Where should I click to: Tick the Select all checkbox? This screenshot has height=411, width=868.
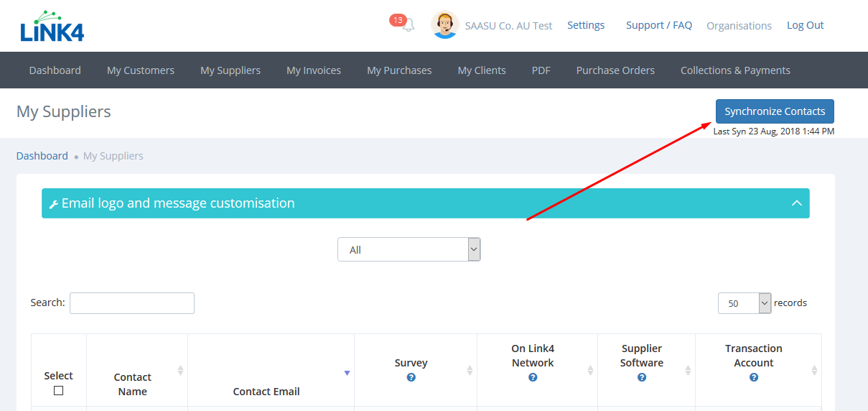(x=59, y=391)
